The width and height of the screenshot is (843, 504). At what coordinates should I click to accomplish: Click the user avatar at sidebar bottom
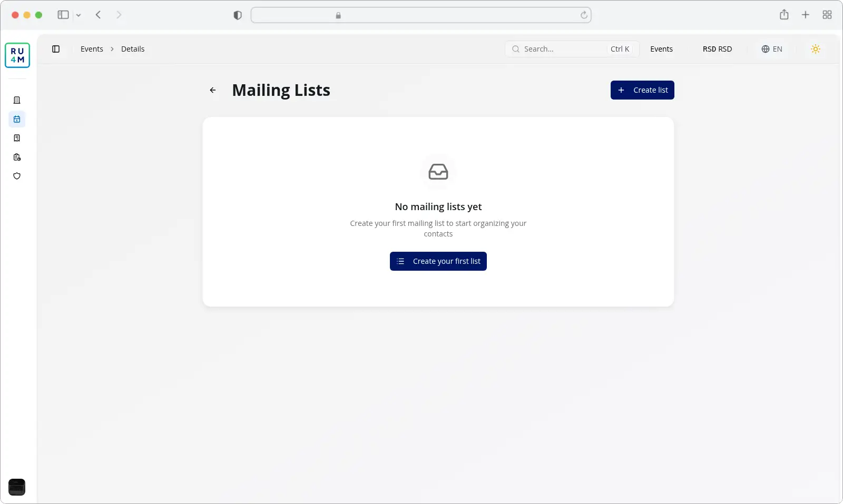(17, 487)
